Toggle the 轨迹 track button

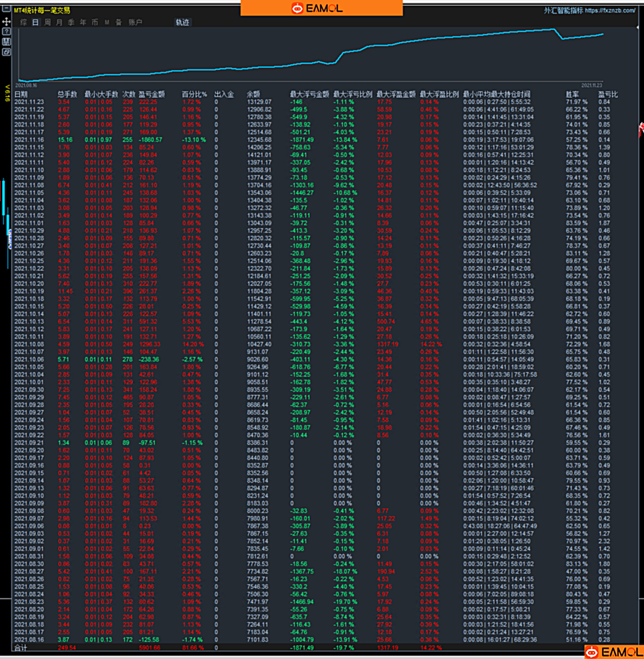pos(182,23)
